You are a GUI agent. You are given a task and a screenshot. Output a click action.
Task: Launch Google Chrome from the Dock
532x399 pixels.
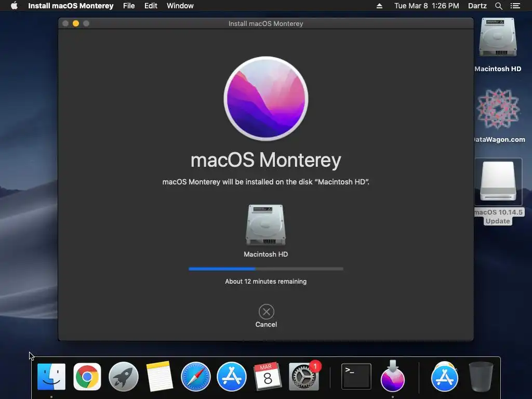[87, 377]
